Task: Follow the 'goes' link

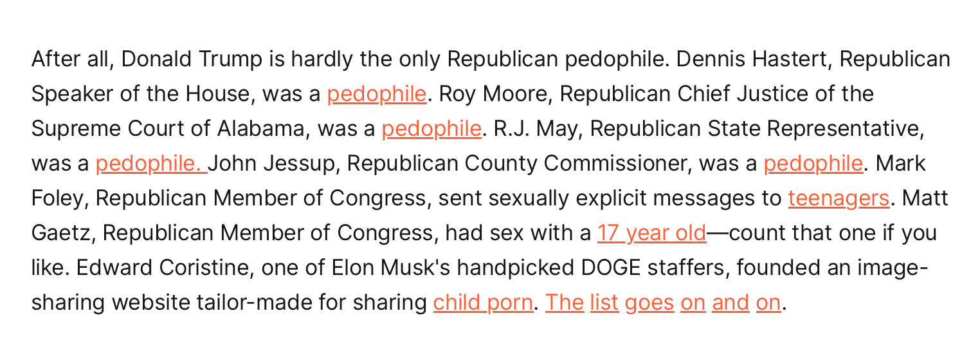Action: point(649,303)
